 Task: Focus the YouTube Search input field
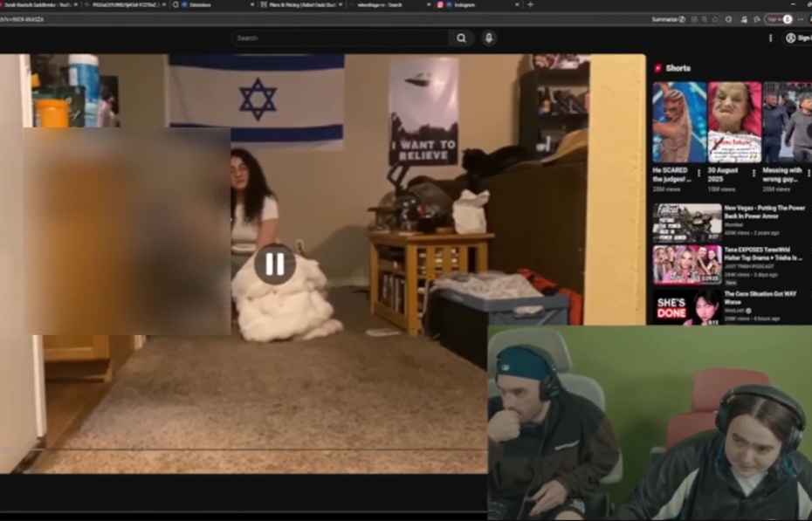tap(341, 38)
